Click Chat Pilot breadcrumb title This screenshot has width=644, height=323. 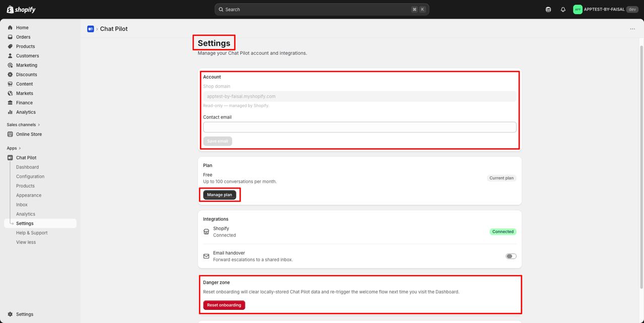pos(114,29)
